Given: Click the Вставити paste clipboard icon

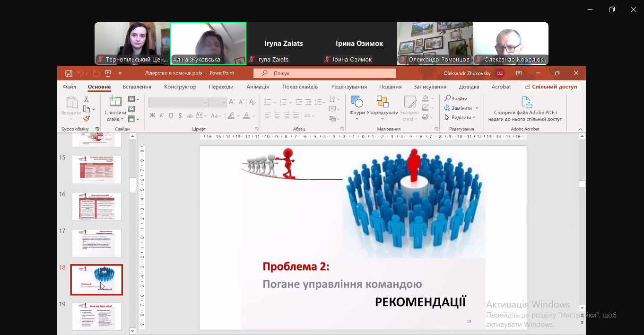Looking at the screenshot, I should click(x=71, y=102).
